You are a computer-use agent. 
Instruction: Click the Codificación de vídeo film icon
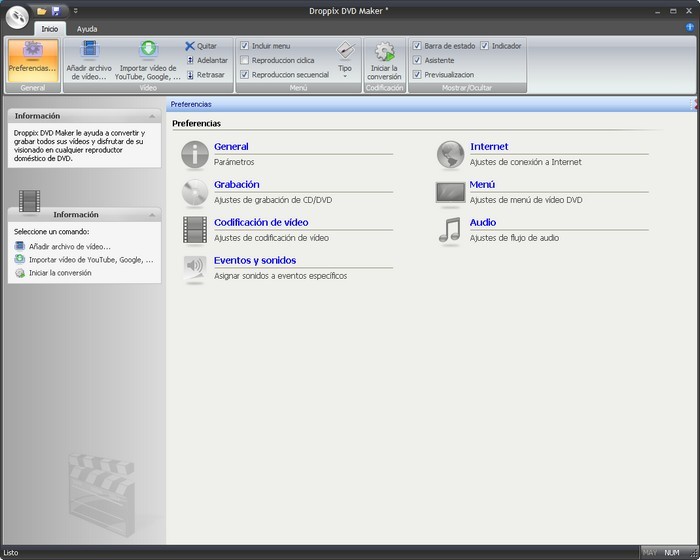[x=195, y=230]
